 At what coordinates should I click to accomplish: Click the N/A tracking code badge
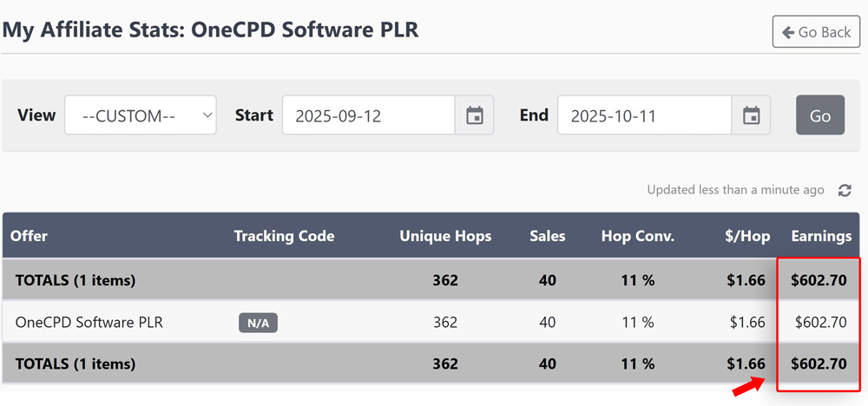(258, 323)
